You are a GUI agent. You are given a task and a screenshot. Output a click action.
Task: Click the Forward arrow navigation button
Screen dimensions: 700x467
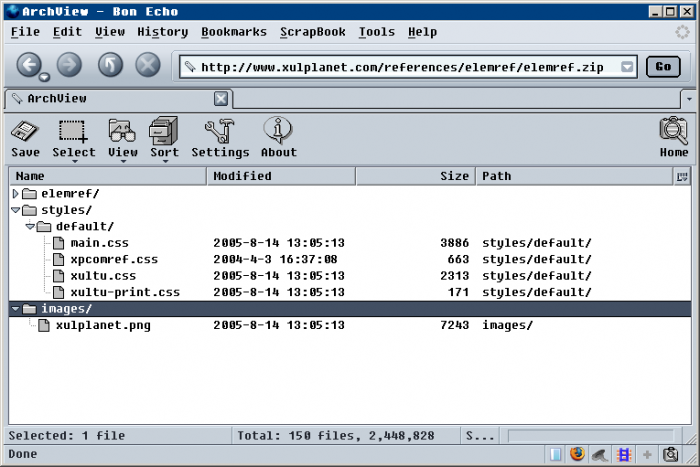click(69, 65)
